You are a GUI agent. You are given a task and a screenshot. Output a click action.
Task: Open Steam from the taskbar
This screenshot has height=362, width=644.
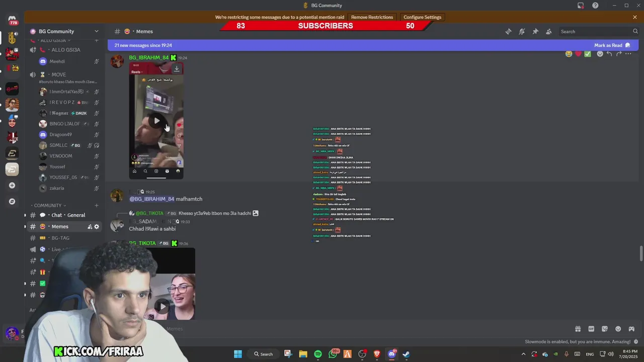point(406,354)
